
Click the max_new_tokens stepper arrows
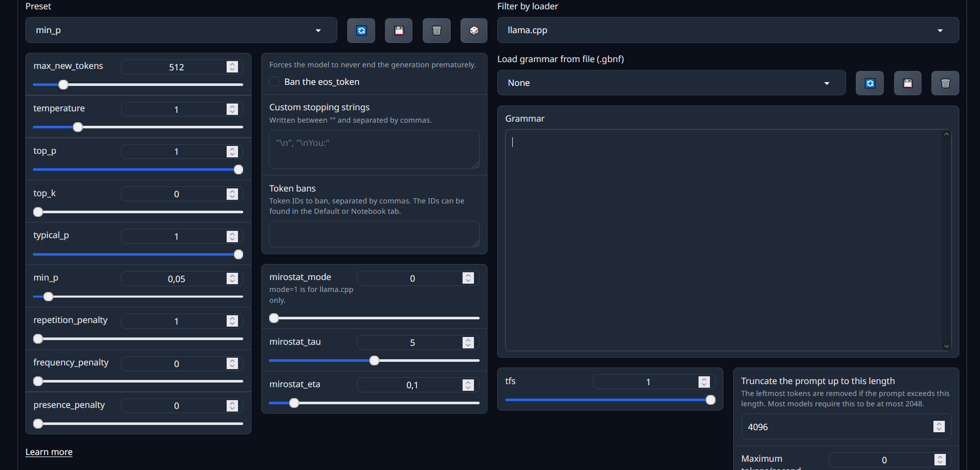coord(232,67)
